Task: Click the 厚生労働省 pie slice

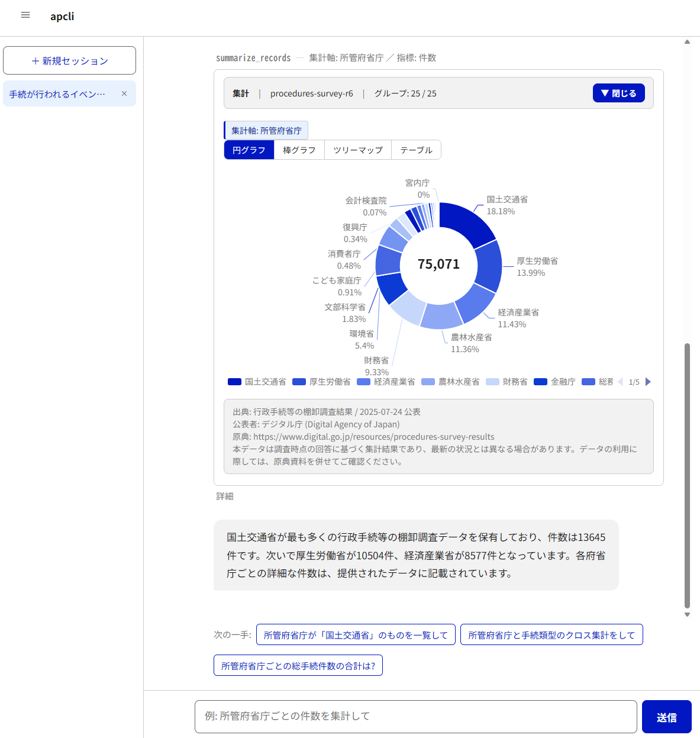Action: (x=489, y=265)
